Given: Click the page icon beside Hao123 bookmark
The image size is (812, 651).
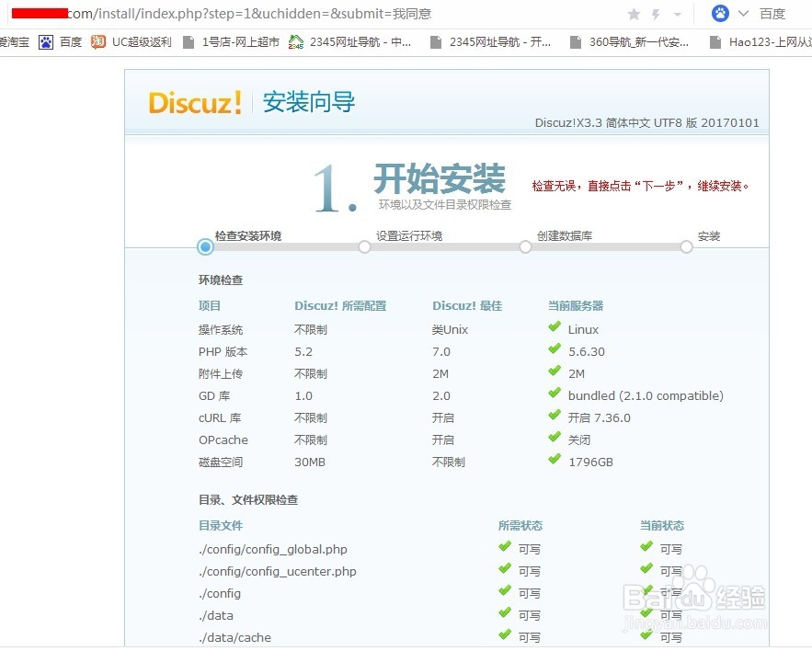Looking at the screenshot, I should click(x=715, y=42).
